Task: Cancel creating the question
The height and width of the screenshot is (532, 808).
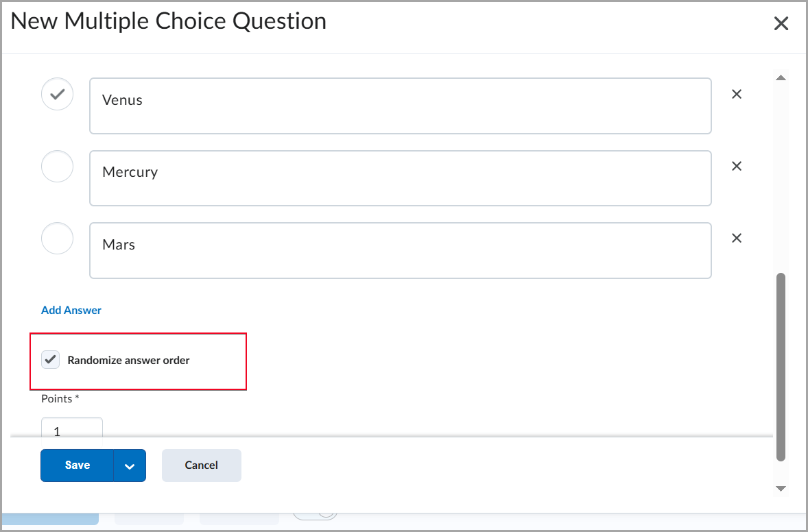Action: coord(201,465)
